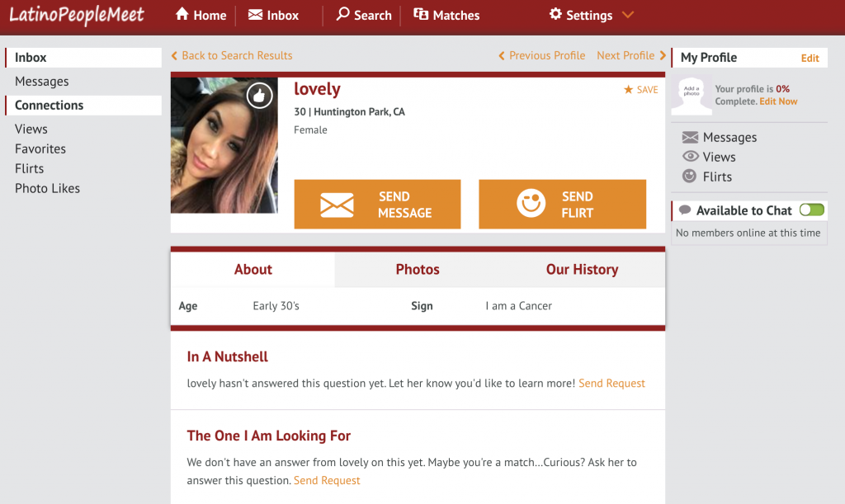Open the Our History tab
Viewport: 845px width, 504px height.
(x=582, y=270)
